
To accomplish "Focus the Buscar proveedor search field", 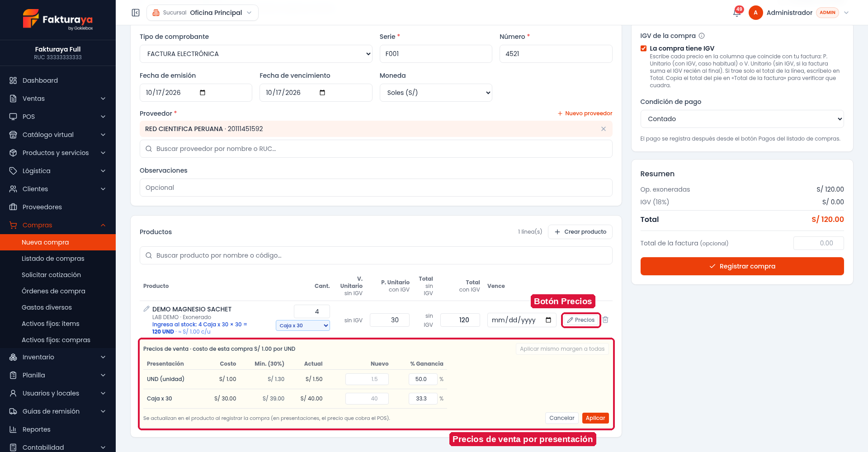I will click(376, 149).
